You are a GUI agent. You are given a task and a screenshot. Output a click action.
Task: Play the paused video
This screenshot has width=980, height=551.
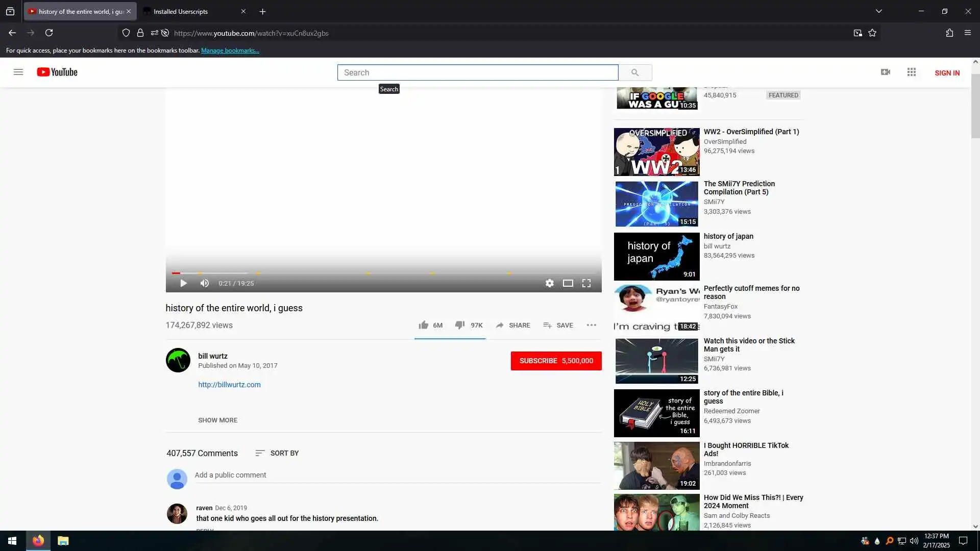[x=183, y=283]
